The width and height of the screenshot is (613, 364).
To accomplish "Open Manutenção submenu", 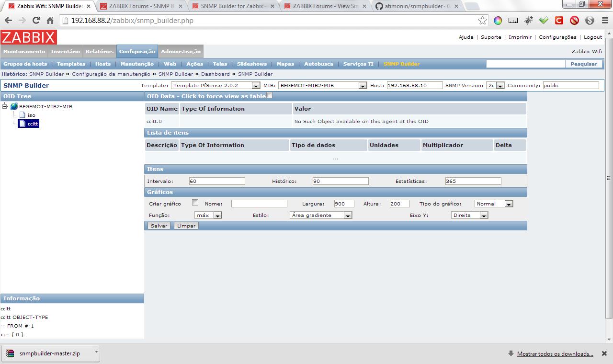I will pos(137,64).
